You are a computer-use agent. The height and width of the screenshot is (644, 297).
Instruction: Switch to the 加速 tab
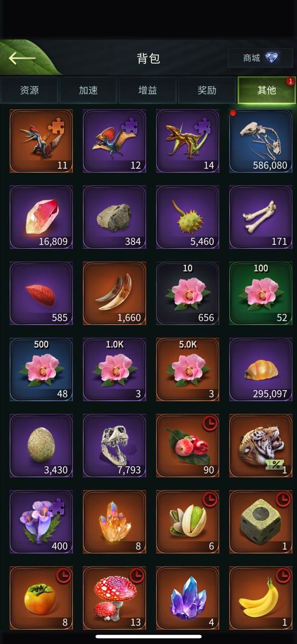[88, 91]
